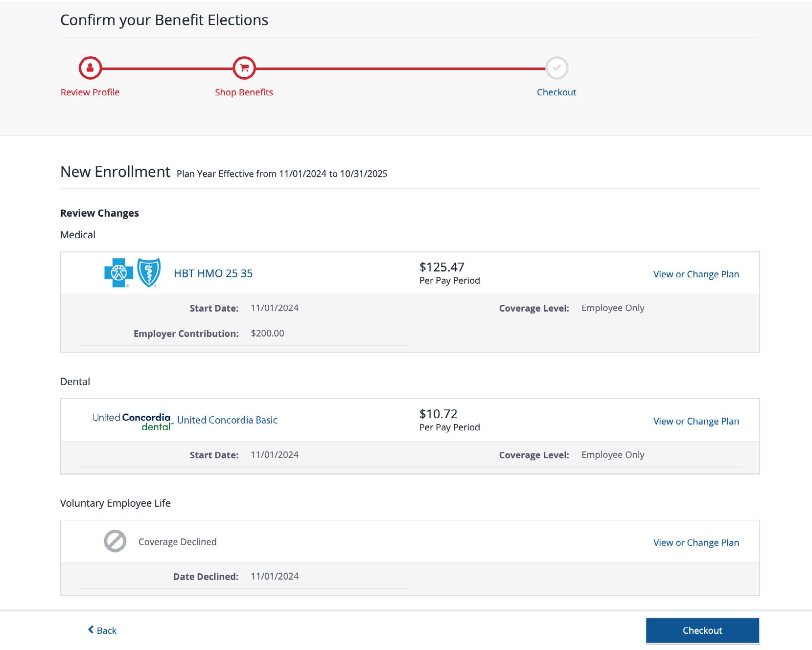The image size is (812, 650).
Task: Click the $125.47 medical per pay period amount
Action: tap(442, 267)
